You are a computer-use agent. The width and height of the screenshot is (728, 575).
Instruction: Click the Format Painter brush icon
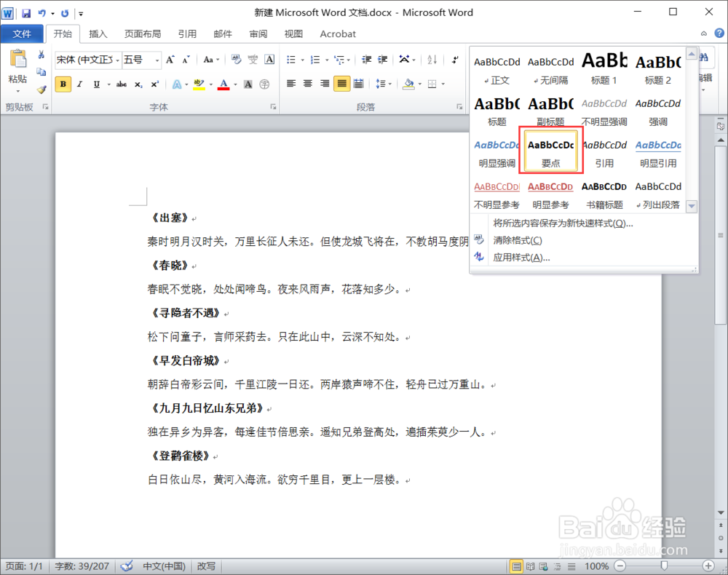(x=41, y=87)
